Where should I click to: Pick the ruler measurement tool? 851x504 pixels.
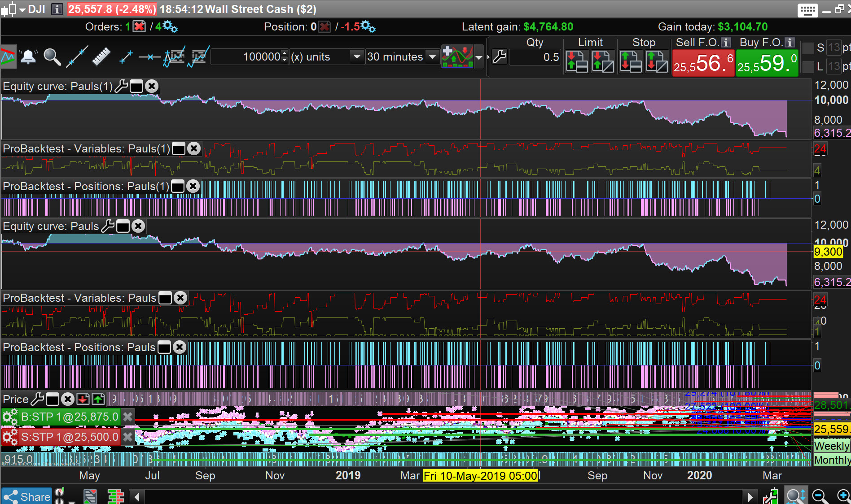tap(101, 57)
